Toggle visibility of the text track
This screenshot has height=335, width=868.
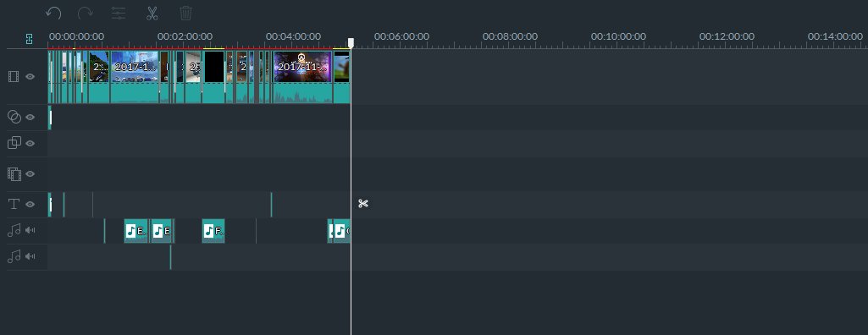[x=30, y=205]
